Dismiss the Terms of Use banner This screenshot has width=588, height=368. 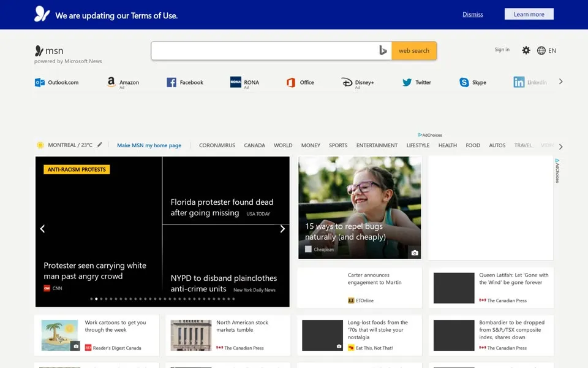point(472,14)
